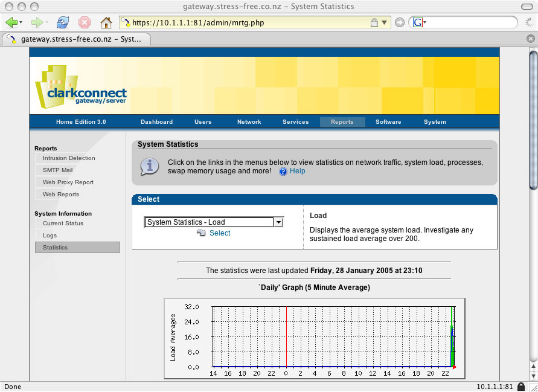The height and width of the screenshot is (392, 538).
Task: Open the Web Reports link
Action: (x=61, y=194)
